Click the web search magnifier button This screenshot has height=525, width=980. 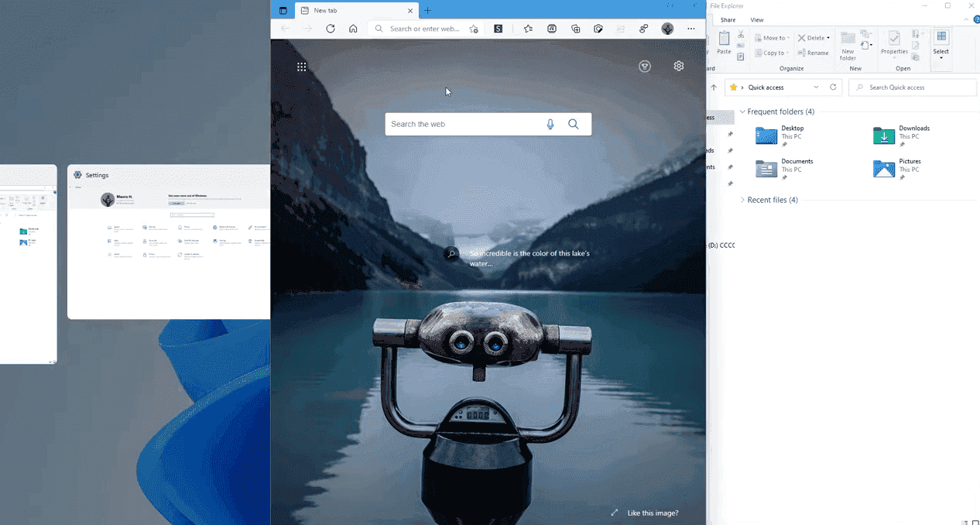[x=574, y=124]
